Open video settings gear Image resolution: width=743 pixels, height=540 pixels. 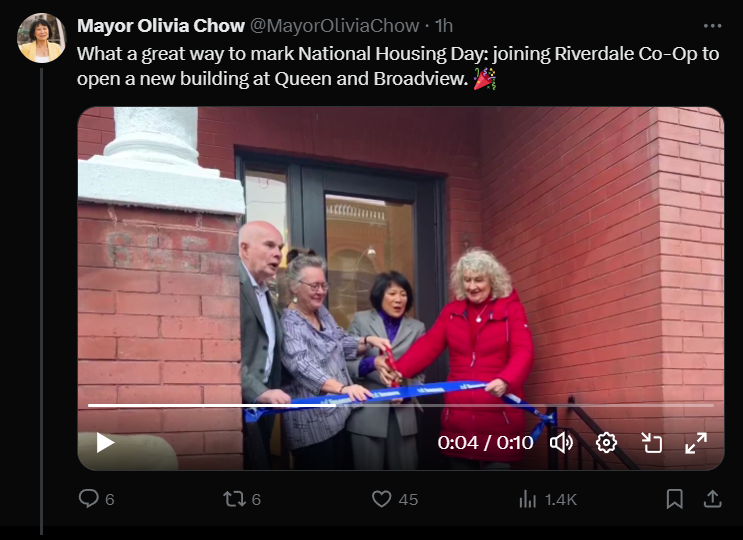pos(607,443)
